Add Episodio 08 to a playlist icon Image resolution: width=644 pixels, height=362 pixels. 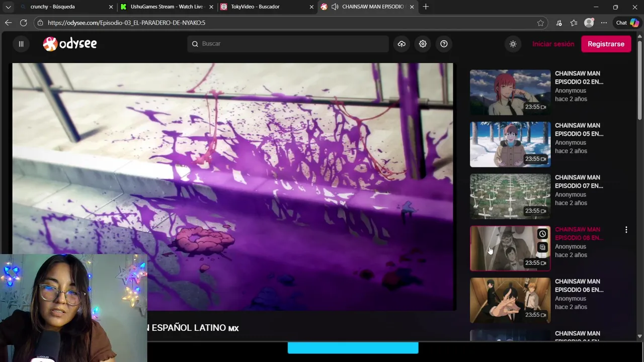(542, 247)
